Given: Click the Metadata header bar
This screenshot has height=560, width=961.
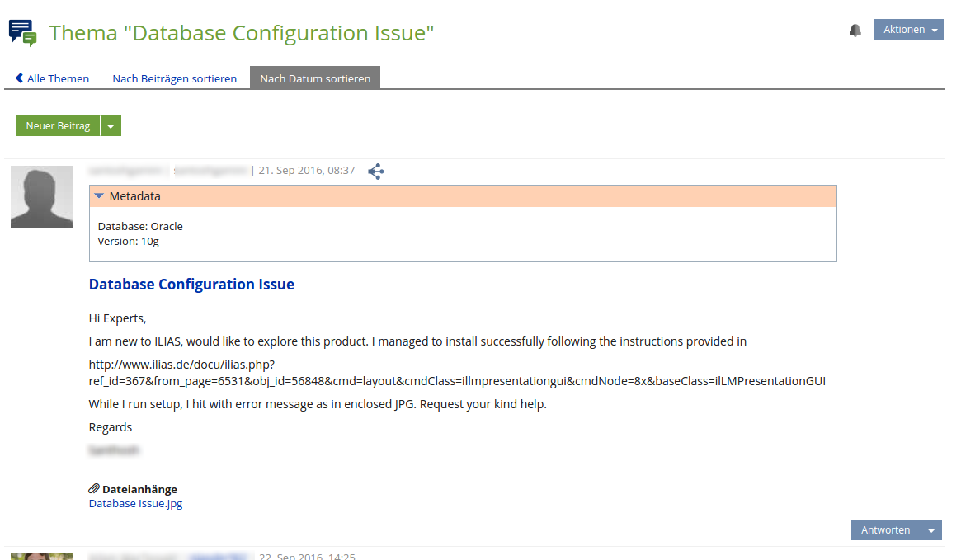Looking at the screenshot, I should (463, 196).
